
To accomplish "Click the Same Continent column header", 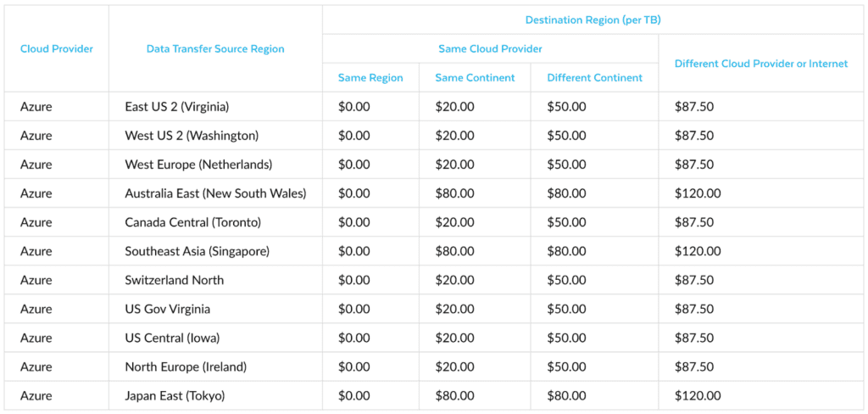I will coord(475,77).
